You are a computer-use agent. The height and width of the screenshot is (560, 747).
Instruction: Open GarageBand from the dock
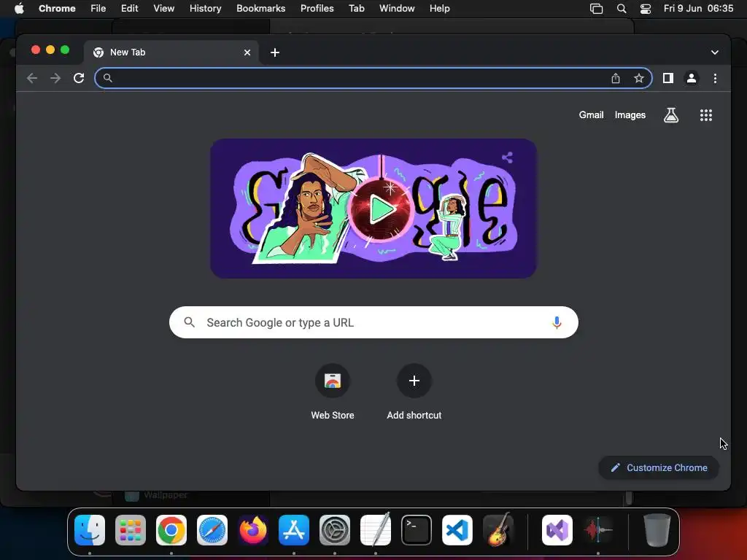click(498, 530)
